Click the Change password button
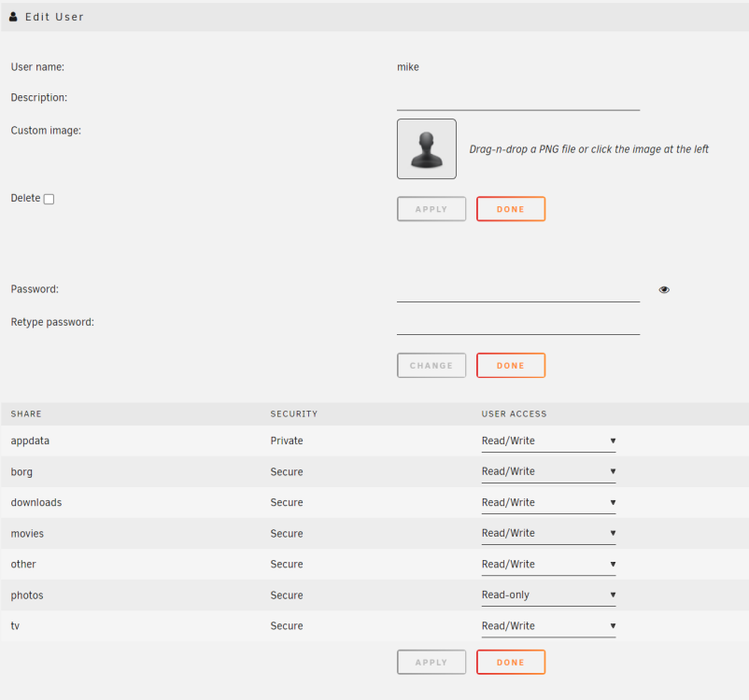This screenshot has height=700, width=749. coord(431,366)
